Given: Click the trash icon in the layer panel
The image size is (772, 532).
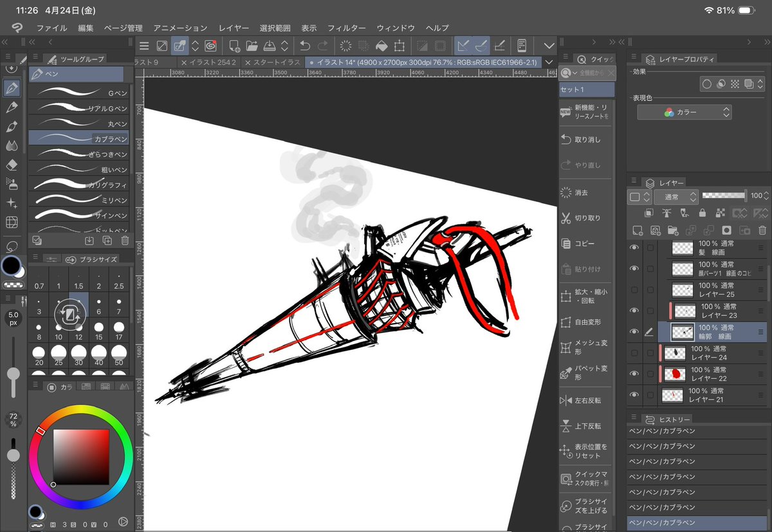Looking at the screenshot, I should click(x=762, y=230).
